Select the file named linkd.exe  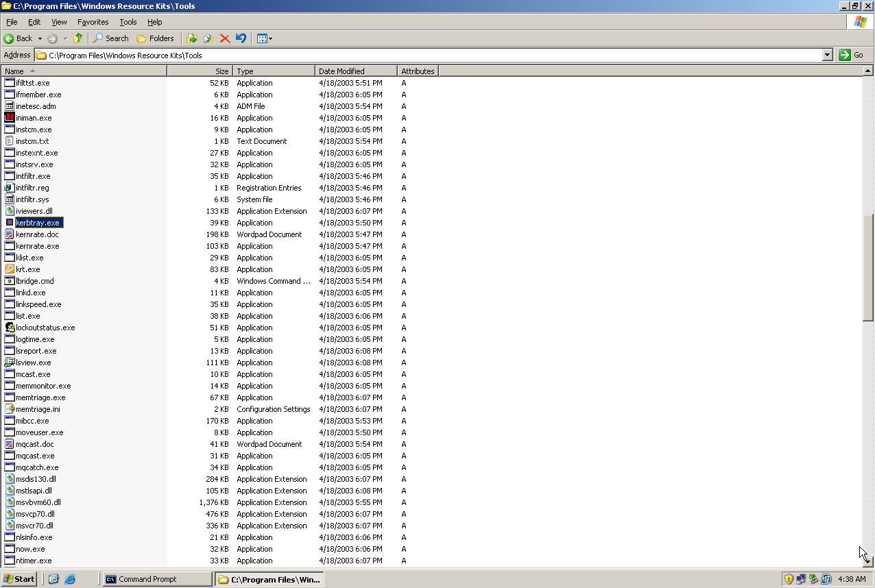pyautogui.click(x=31, y=293)
